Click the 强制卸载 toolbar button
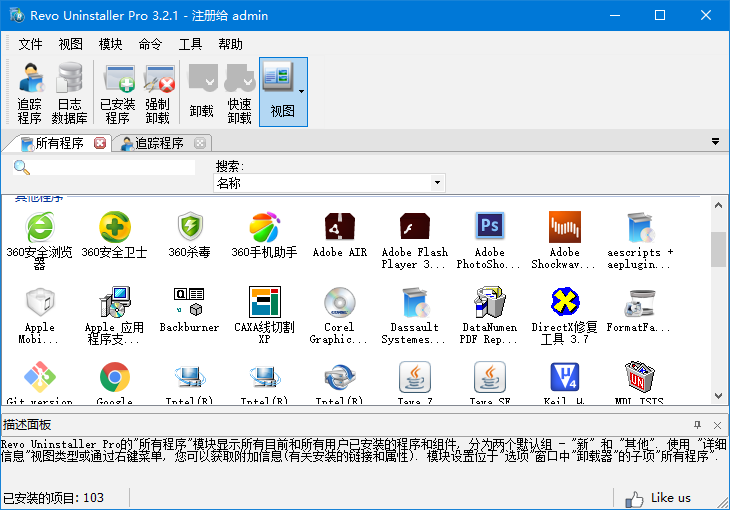The width and height of the screenshot is (730, 510). [x=158, y=93]
